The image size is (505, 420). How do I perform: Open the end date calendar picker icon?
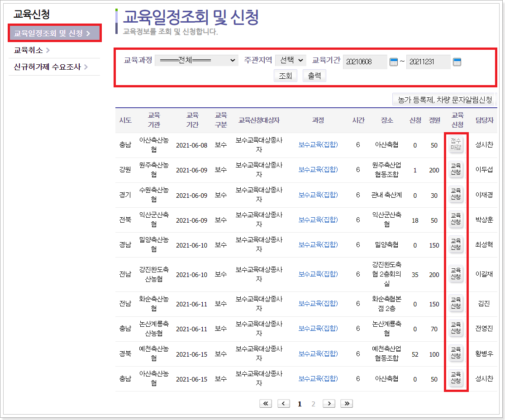pos(457,62)
